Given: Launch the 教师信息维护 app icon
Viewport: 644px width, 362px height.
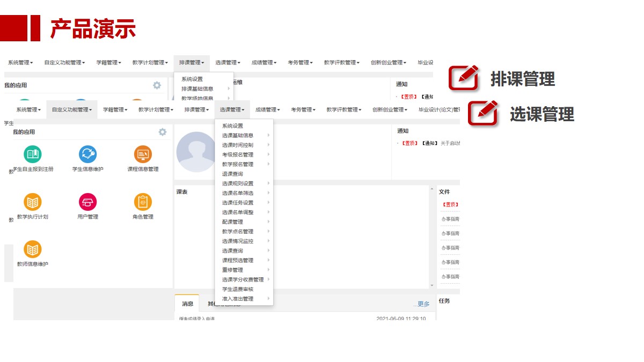Looking at the screenshot, I should point(32,249).
